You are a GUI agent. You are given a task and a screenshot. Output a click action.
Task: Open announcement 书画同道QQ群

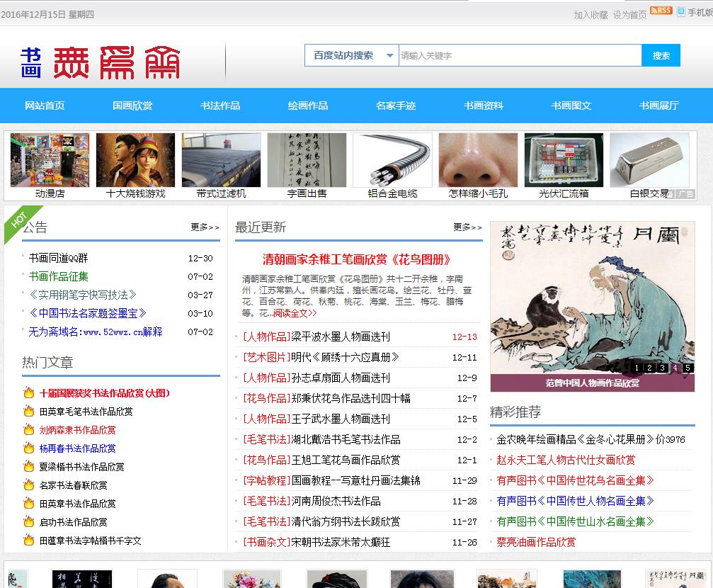(58, 258)
